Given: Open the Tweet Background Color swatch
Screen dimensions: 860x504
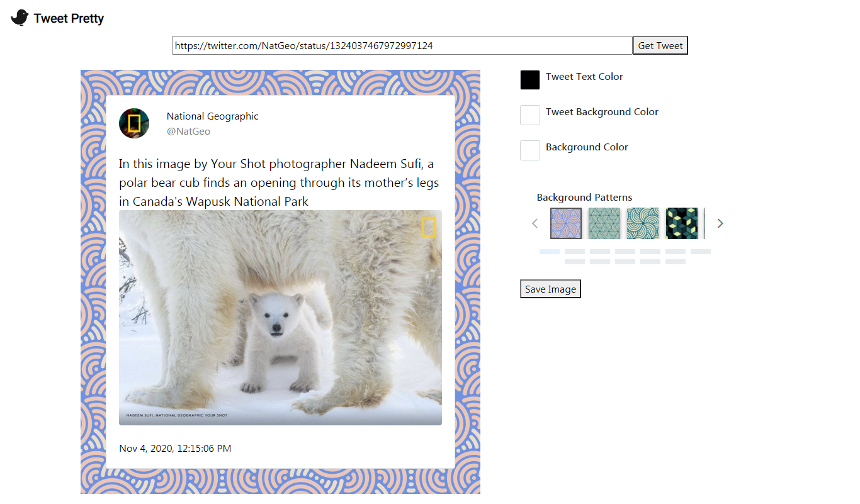Looking at the screenshot, I should click(x=530, y=115).
